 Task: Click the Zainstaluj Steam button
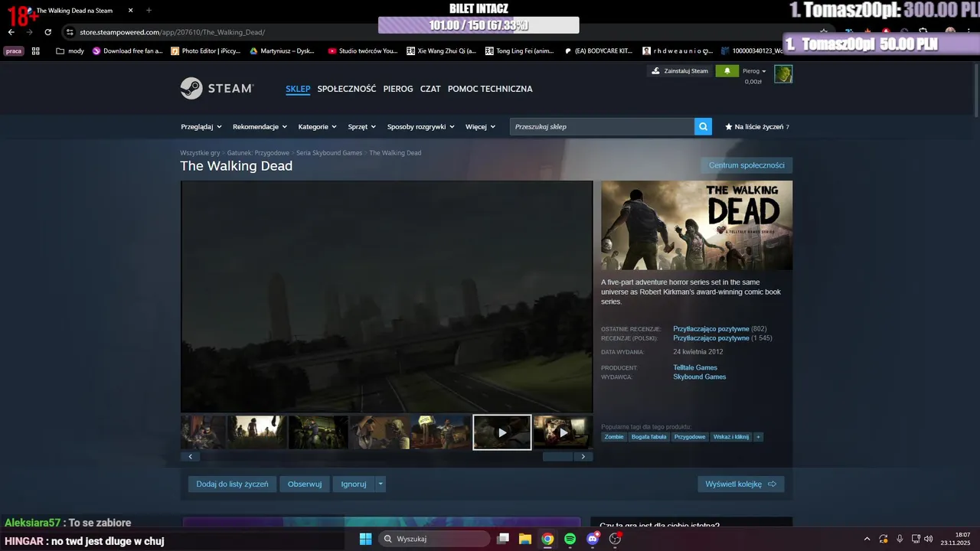[681, 71]
